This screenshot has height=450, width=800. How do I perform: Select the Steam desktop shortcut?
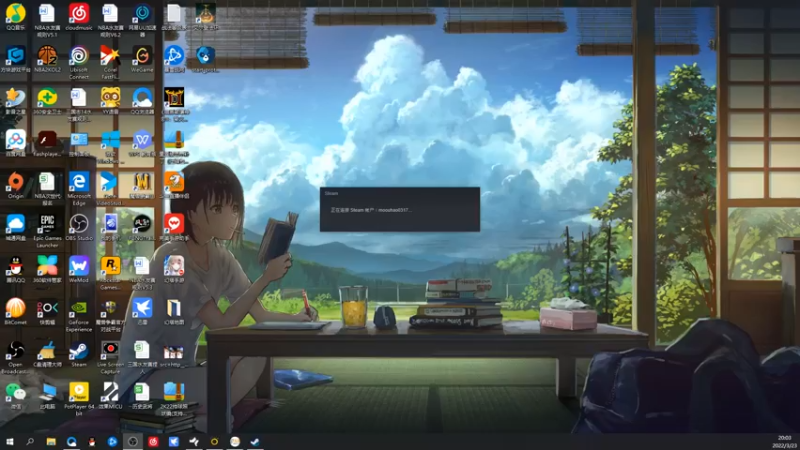click(x=79, y=353)
